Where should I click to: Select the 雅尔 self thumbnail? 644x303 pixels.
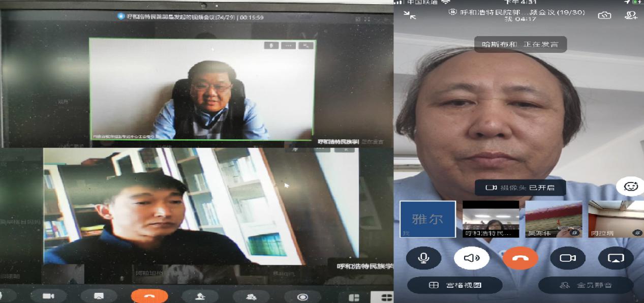coord(427,219)
